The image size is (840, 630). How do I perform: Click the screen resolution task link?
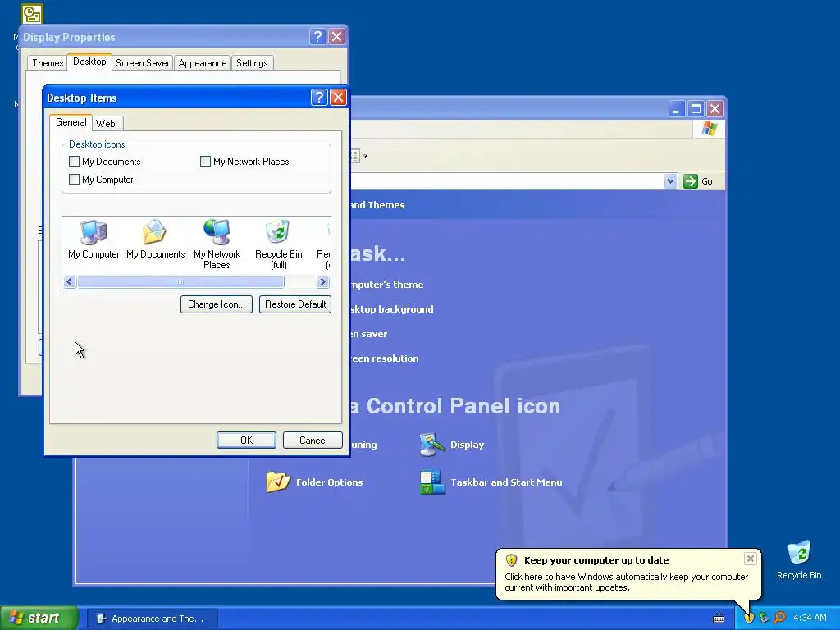point(385,358)
